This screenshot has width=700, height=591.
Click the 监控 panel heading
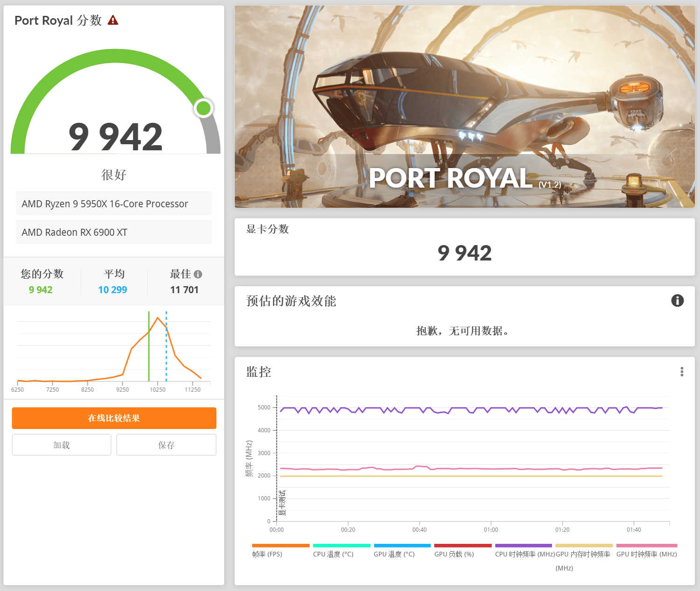(259, 372)
